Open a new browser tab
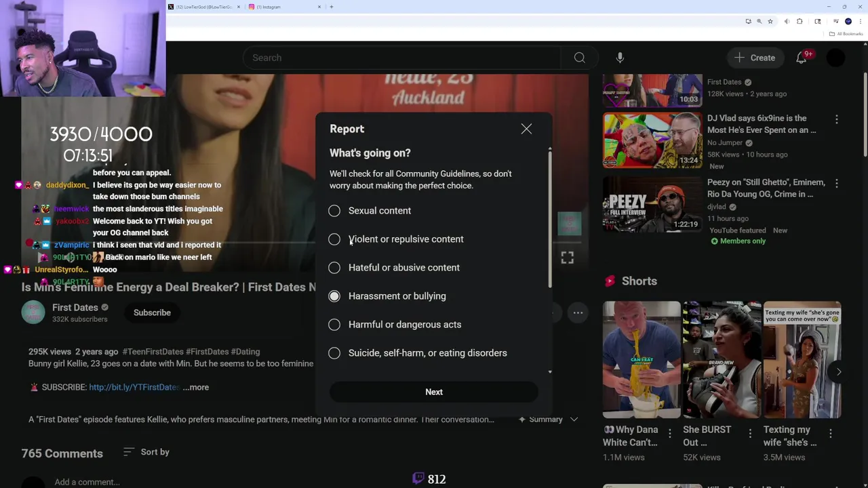868x488 pixels. tap(332, 7)
